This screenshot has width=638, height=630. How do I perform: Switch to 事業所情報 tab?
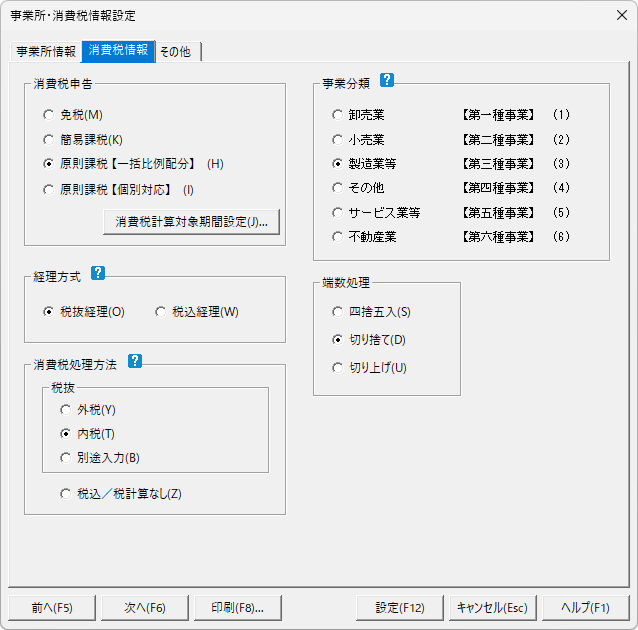coord(46,52)
